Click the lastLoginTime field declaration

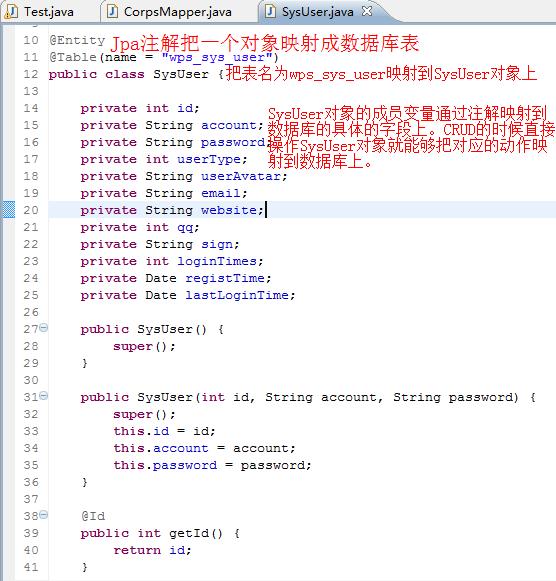(x=188, y=295)
